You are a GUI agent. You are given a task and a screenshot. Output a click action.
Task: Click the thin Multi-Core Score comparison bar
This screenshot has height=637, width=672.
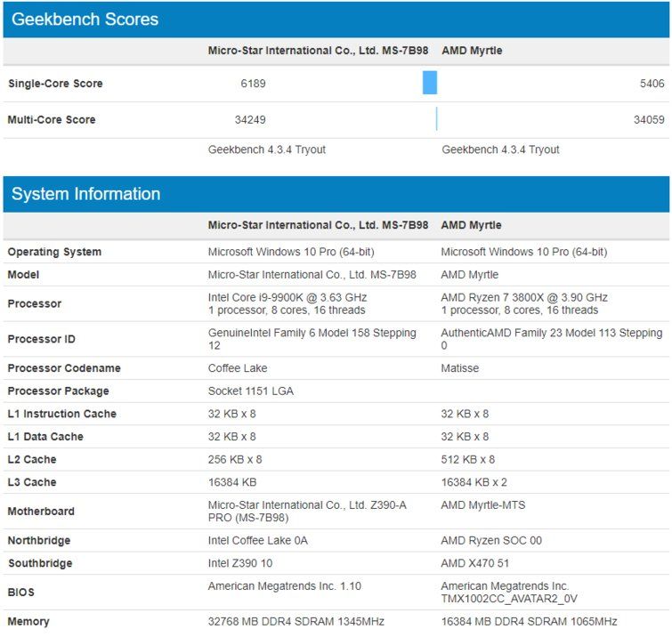(x=436, y=118)
